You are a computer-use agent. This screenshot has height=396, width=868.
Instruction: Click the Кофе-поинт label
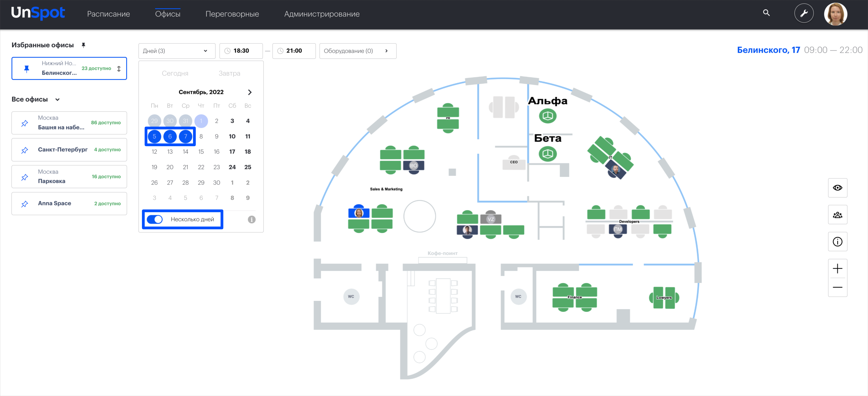[442, 253]
